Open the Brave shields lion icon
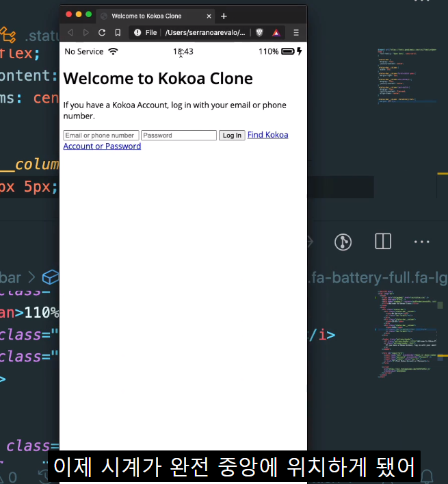The image size is (448, 484). click(259, 32)
